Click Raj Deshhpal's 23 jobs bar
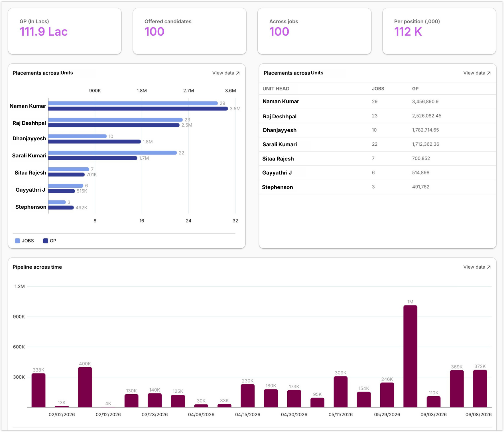Viewport: 504px width, 432px height. point(115,120)
